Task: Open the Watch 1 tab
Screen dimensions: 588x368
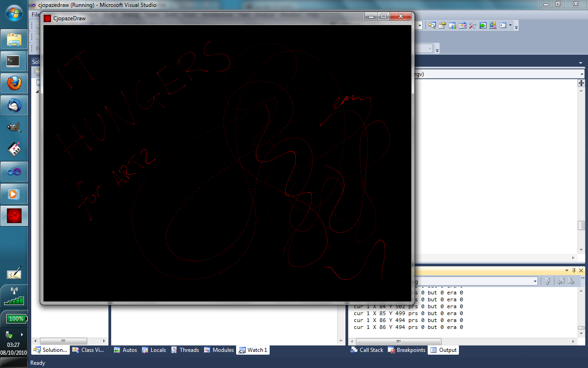Action: 253,350
